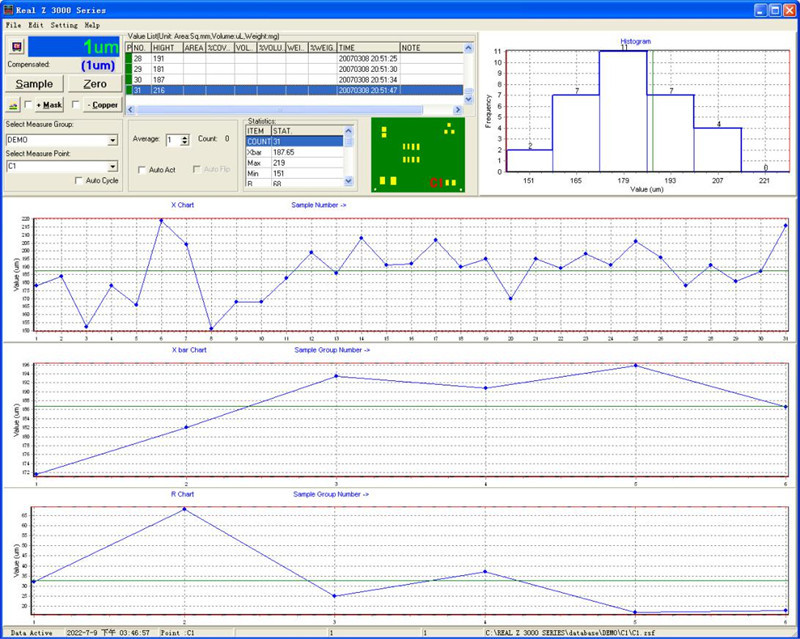Check the box beside - Copper
The width and height of the screenshot is (800, 639).
click(75, 104)
